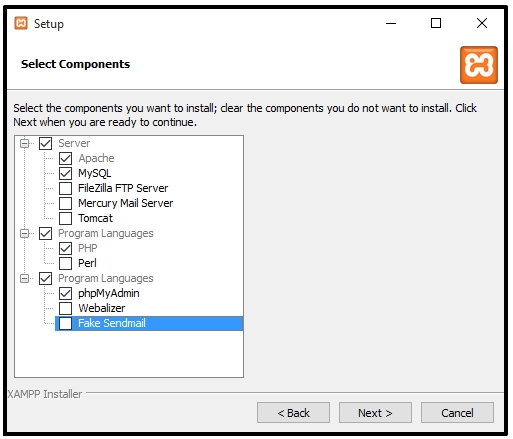
Task: Check the Webalizer checkbox
Action: (x=65, y=308)
